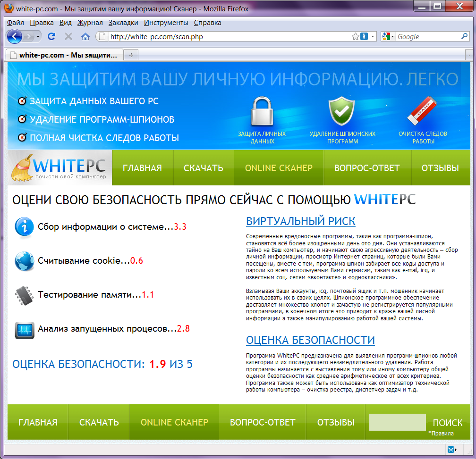The image size is (476, 459).
Task: Open the navigation history dropdown arrow
Action: 38,37
